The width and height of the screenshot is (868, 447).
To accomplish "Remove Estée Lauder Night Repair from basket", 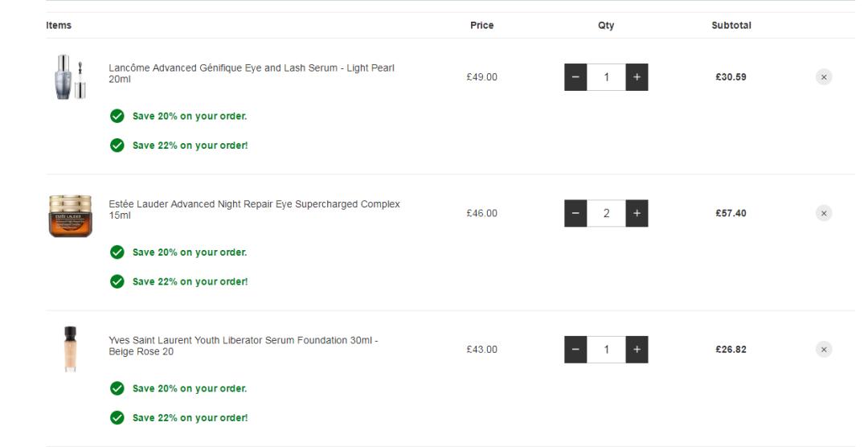I will 824,213.
